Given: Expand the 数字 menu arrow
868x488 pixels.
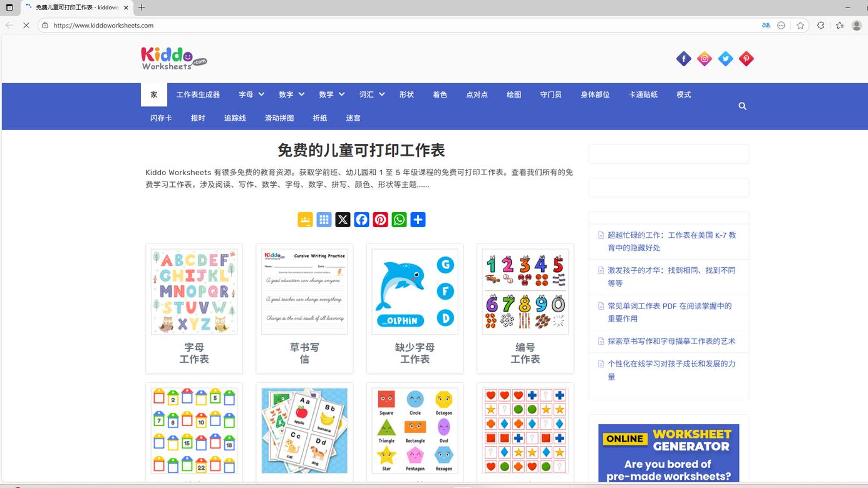Looking at the screenshot, I should click(301, 94).
